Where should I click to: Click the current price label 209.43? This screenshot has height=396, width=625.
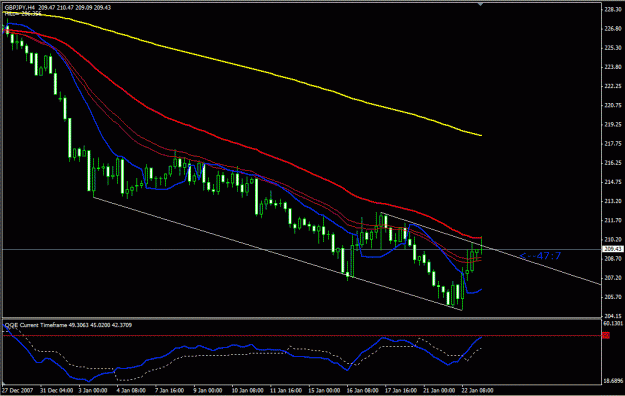click(x=613, y=249)
